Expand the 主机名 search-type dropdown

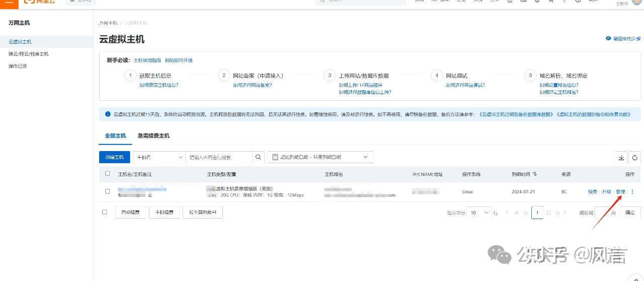click(159, 157)
